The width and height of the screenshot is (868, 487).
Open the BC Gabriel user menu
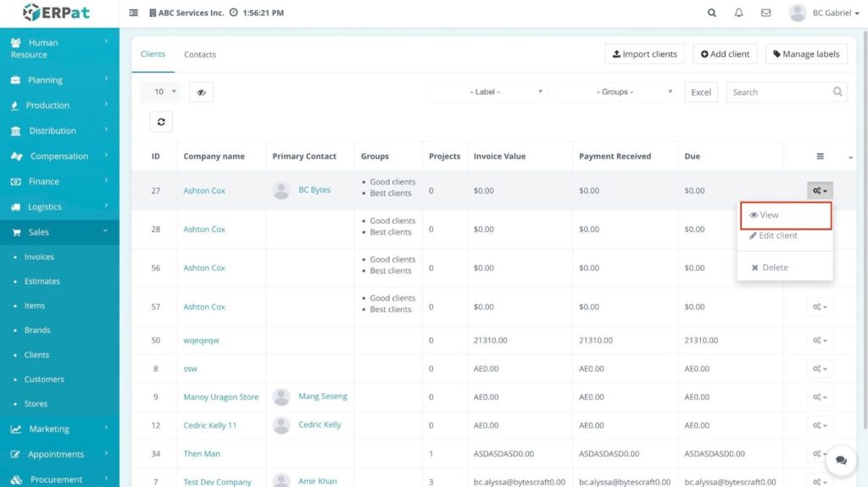(x=826, y=13)
